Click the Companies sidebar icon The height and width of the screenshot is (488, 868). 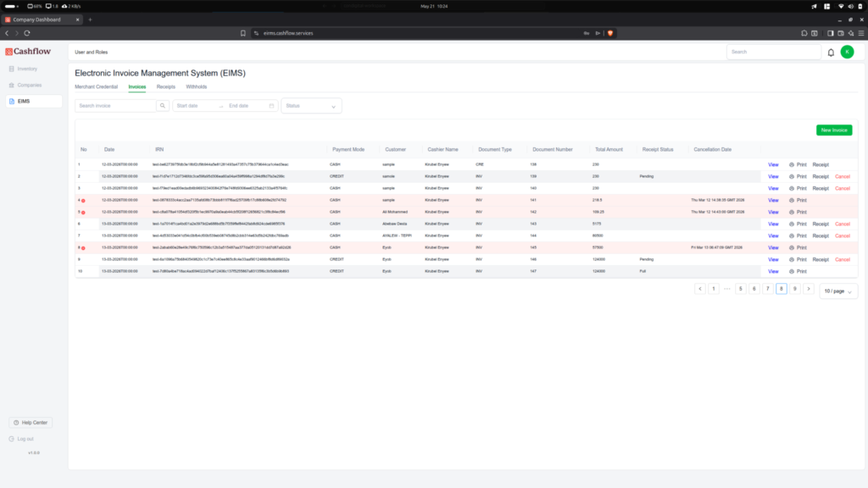(12, 86)
